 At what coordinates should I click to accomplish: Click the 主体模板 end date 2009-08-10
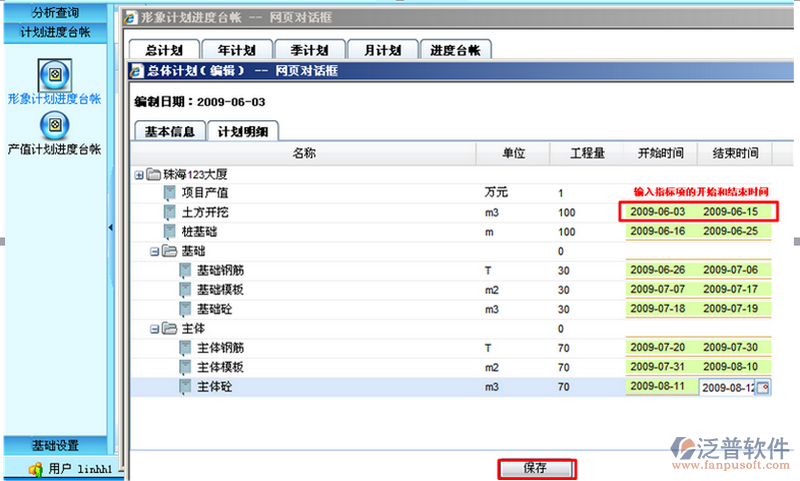(x=731, y=367)
